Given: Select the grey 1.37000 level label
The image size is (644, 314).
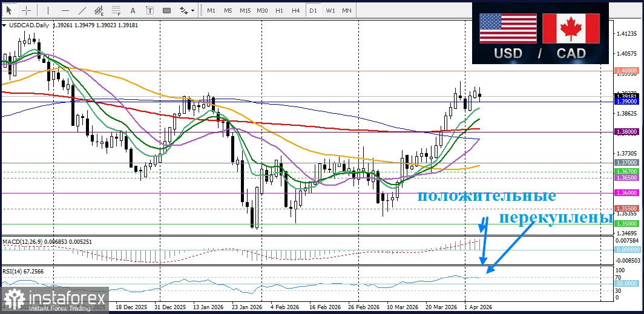Looking at the screenshot, I should (x=627, y=163).
